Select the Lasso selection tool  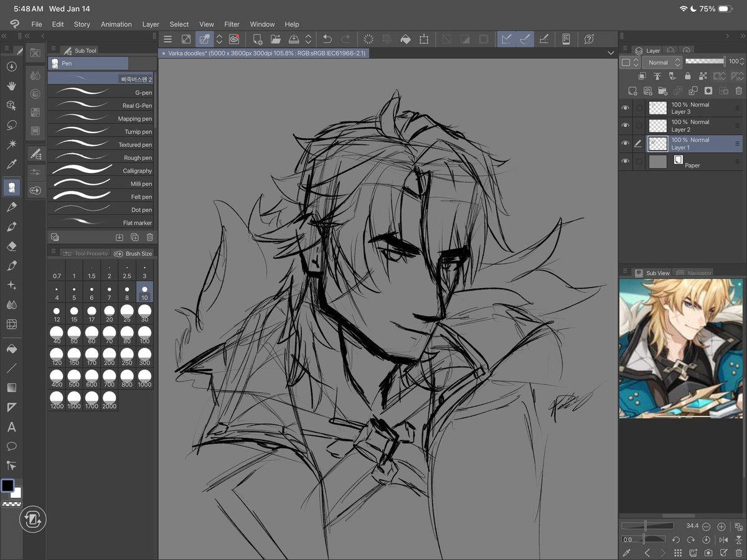coord(11,125)
